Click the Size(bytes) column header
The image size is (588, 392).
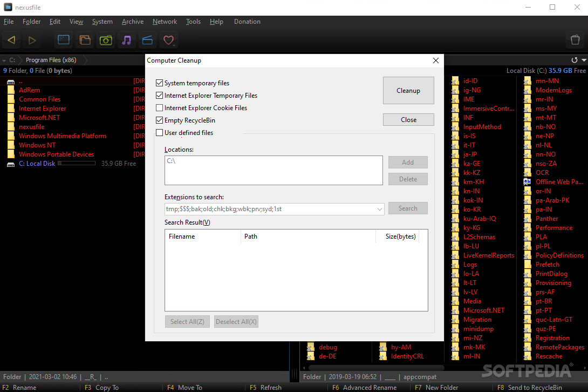pyautogui.click(x=398, y=236)
